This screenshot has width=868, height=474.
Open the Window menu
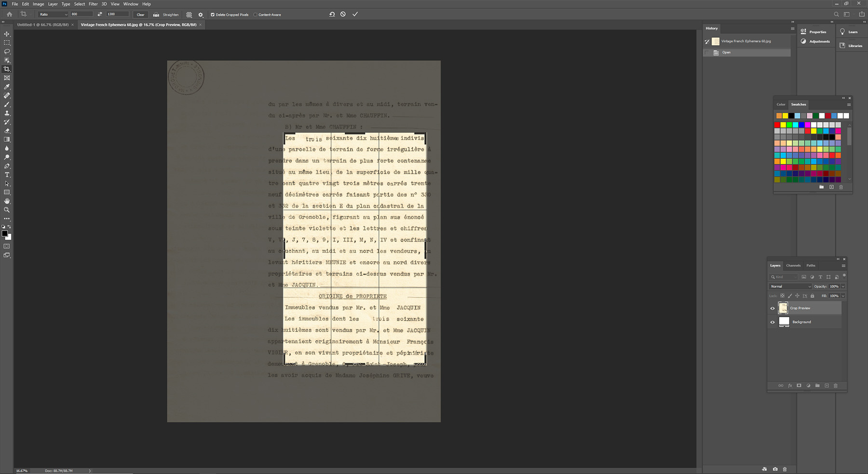tap(131, 4)
